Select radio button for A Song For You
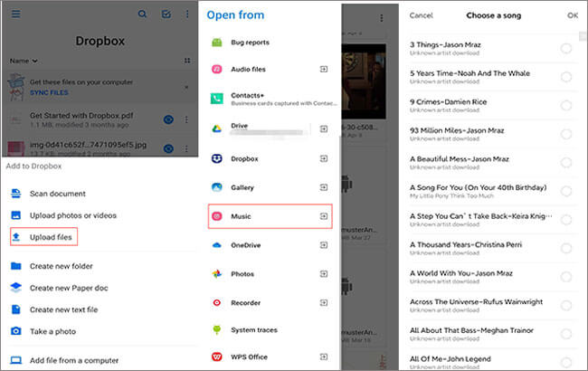The height and width of the screenshot is (371, 588). click(x=566, y=191)
